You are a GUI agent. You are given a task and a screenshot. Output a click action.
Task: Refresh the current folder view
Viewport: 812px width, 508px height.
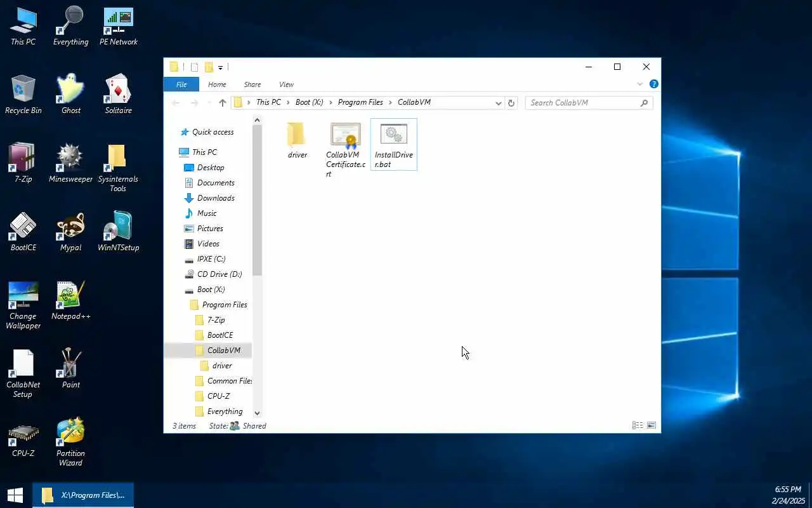click(x=511, y=102)
